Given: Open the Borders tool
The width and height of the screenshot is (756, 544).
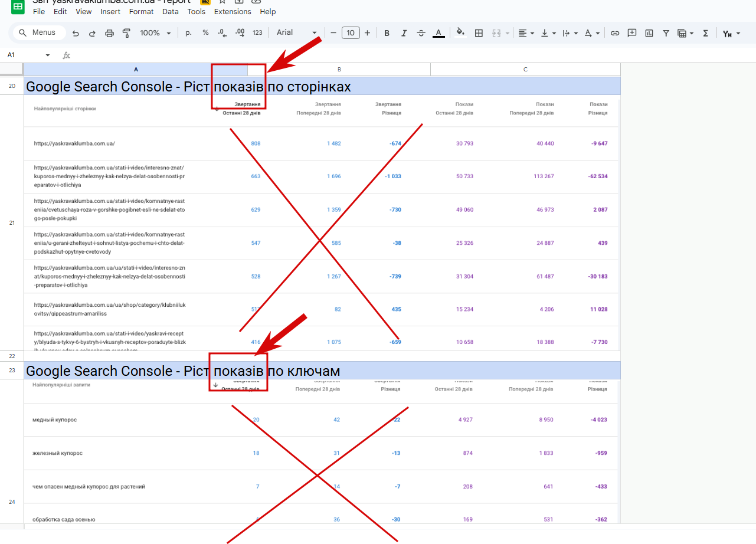Looking at the screenshot, I should (x=479, y=33).
